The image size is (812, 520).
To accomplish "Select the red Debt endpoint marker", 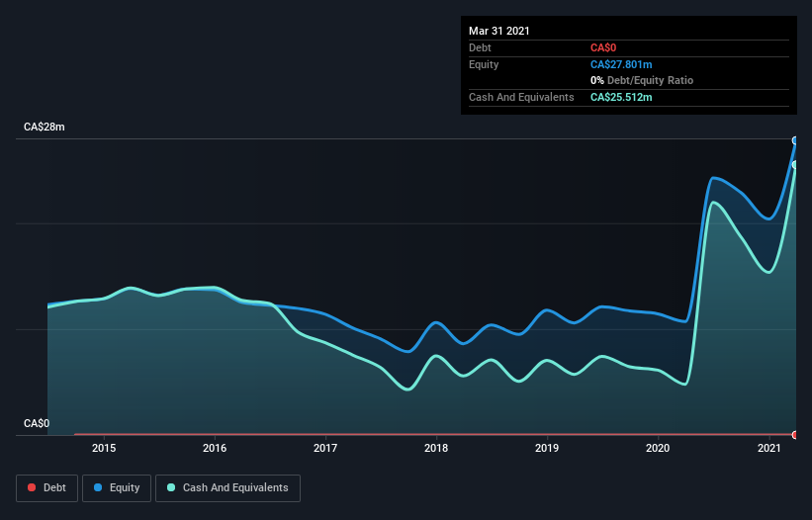I will point(795,435).
